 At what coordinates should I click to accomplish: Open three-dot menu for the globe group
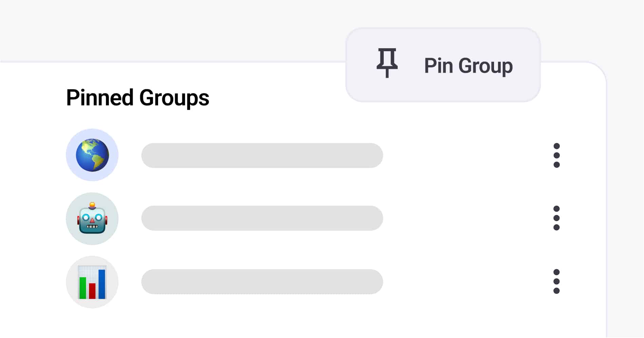pyautogui.click(x=556, y=155)
